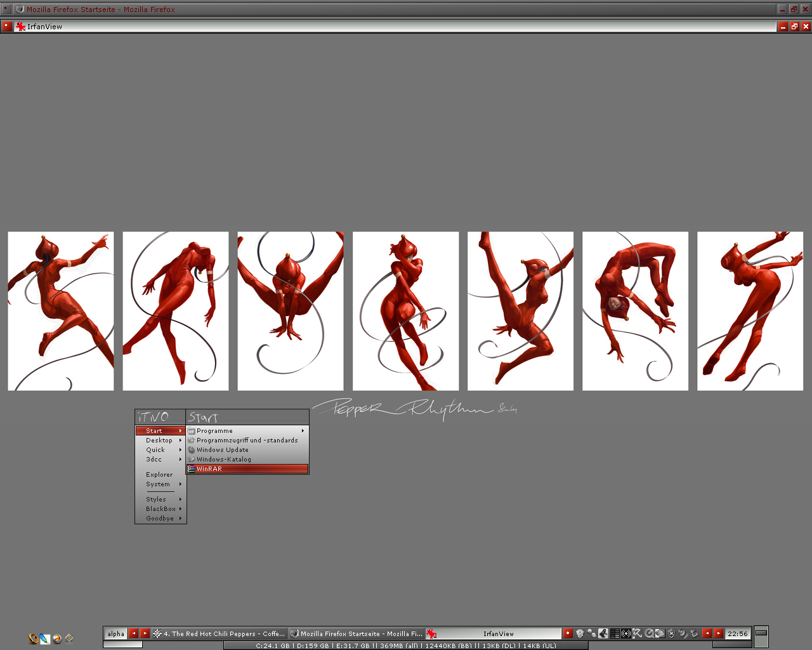Click the small button left of Firefox title

tap(6, 9)
